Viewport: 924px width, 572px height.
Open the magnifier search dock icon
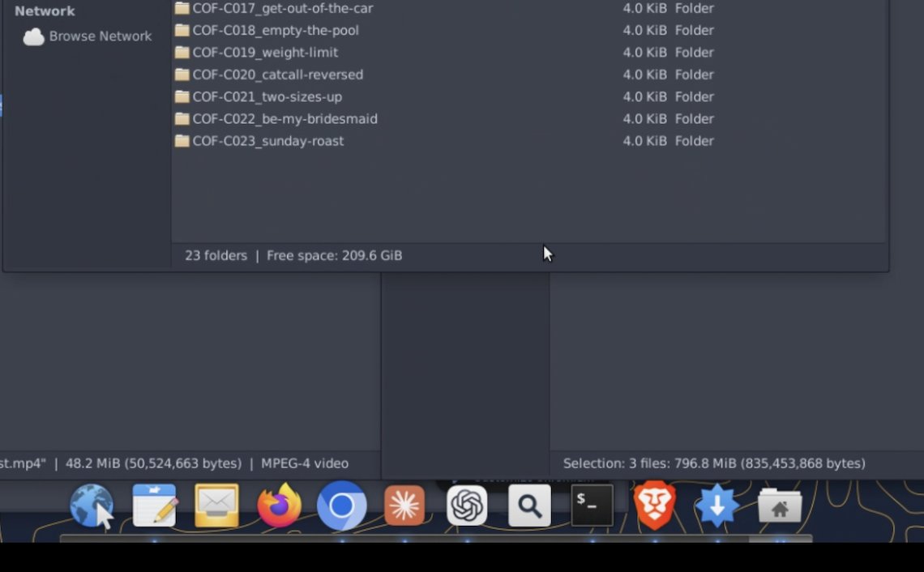(x=529, y=506)
